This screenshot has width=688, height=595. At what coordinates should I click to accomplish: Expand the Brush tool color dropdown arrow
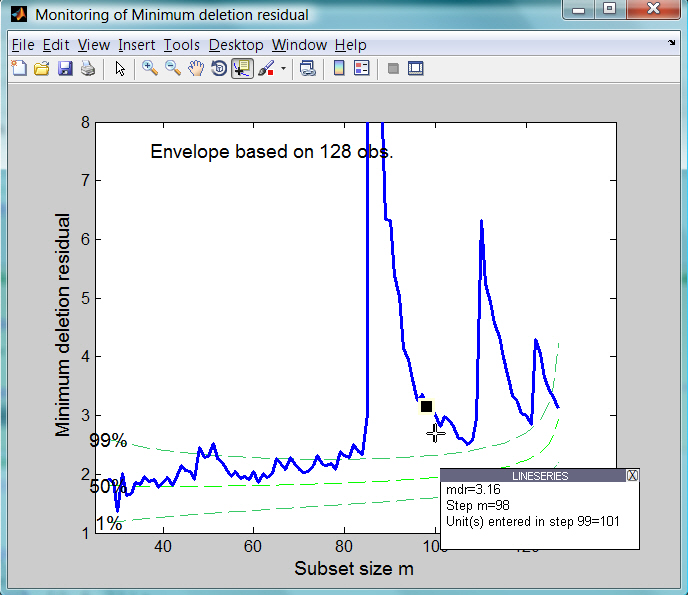point(283,69)
